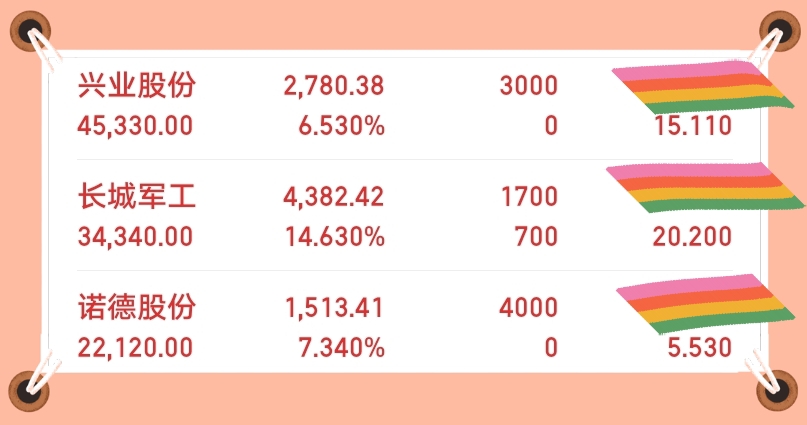The height and width of the screenshot is (425, 807).
Task: Click the 45,330.00 market value
Action: coord(135,126)
